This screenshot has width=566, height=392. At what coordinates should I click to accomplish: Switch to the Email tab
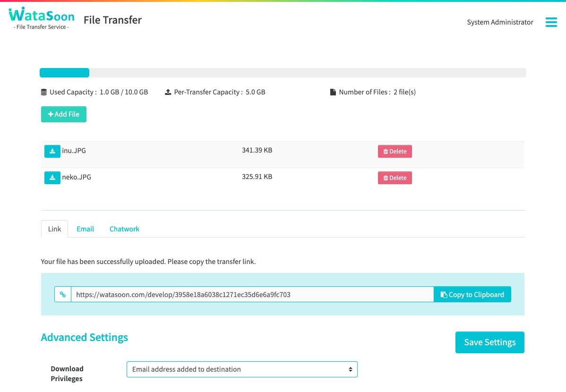pos(85,229)
